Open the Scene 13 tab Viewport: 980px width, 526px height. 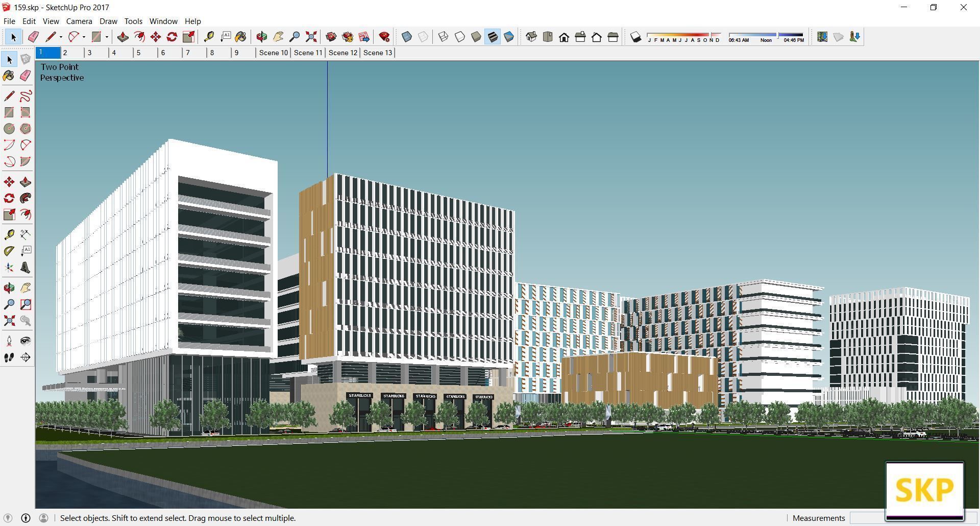click(378, 53)
